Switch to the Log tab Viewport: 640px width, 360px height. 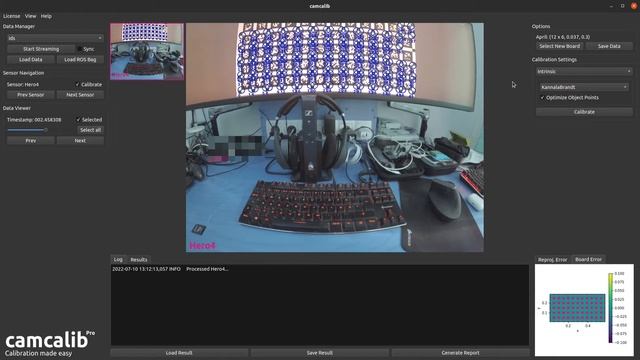pyautogui.click(x=118, y=260)
